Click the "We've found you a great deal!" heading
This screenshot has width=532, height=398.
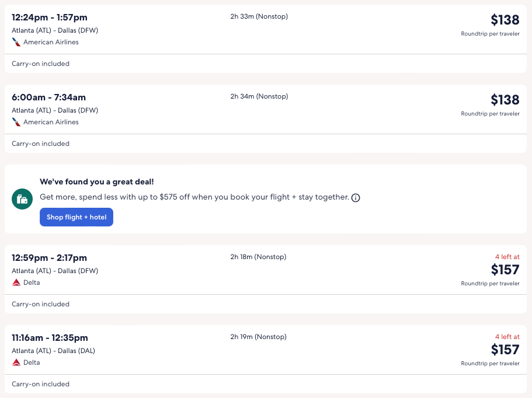(96, 182)
